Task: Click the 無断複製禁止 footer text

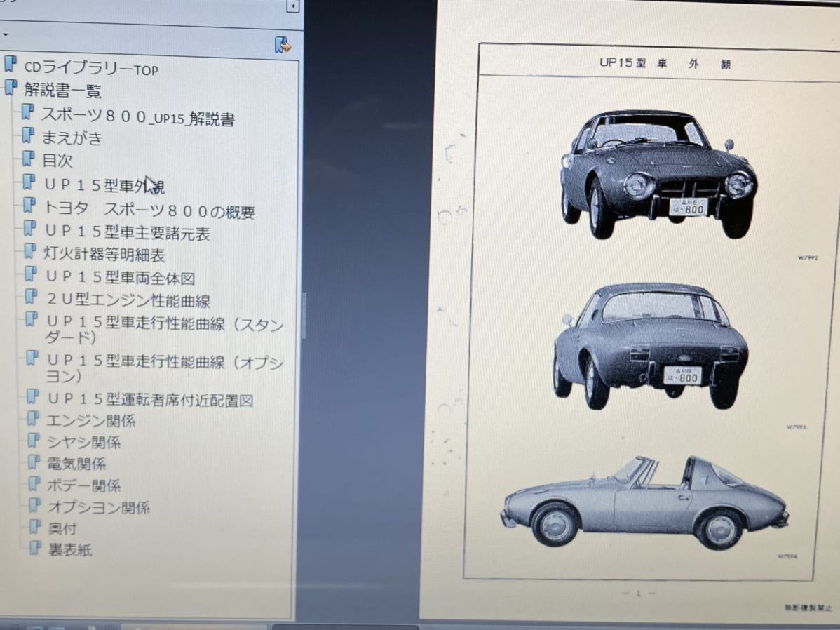Action: tap(807, 607)
